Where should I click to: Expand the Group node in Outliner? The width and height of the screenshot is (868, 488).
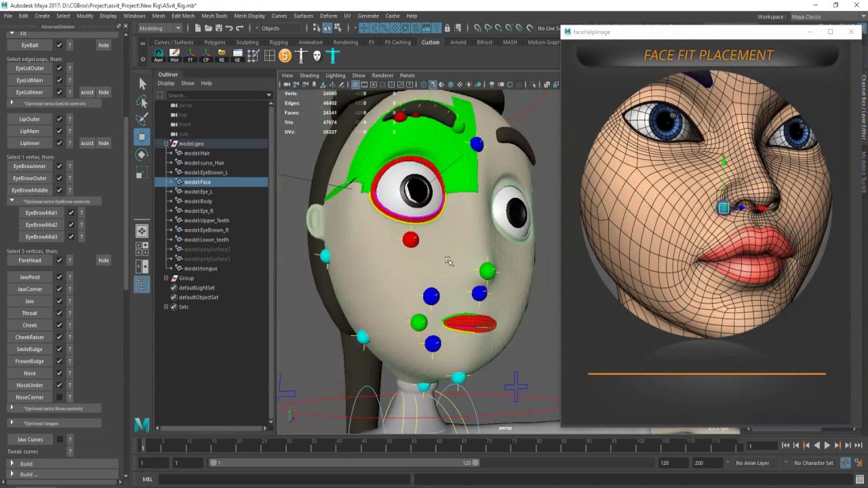click(x=166, y=278)
